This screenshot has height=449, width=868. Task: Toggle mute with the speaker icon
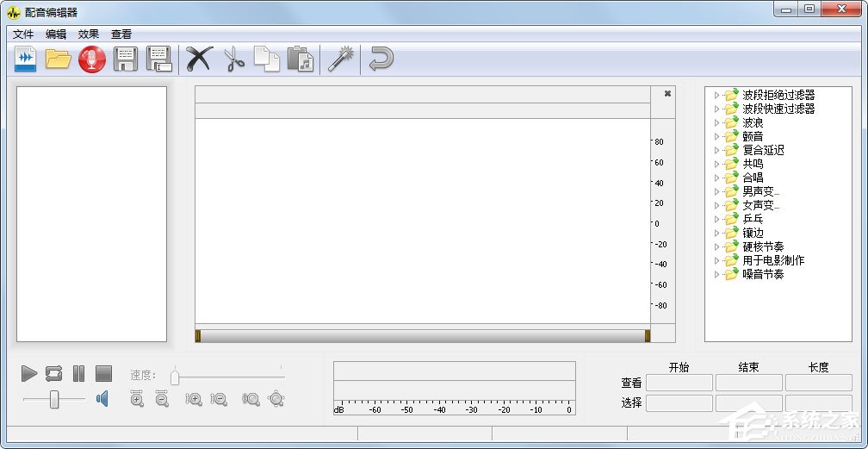coord(102,398)
